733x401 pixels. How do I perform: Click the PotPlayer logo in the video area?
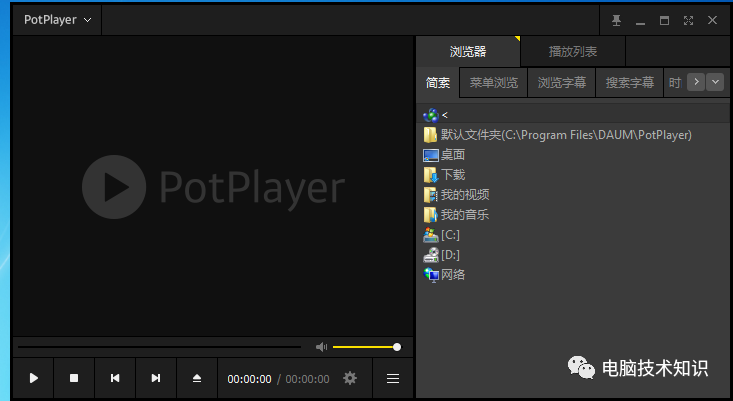[213, 187]
